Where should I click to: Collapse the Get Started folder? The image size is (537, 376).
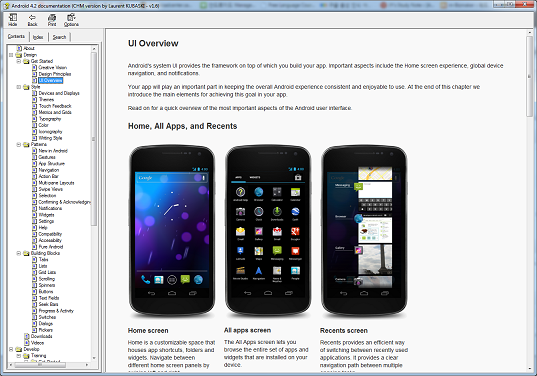[x=19, y=61]
